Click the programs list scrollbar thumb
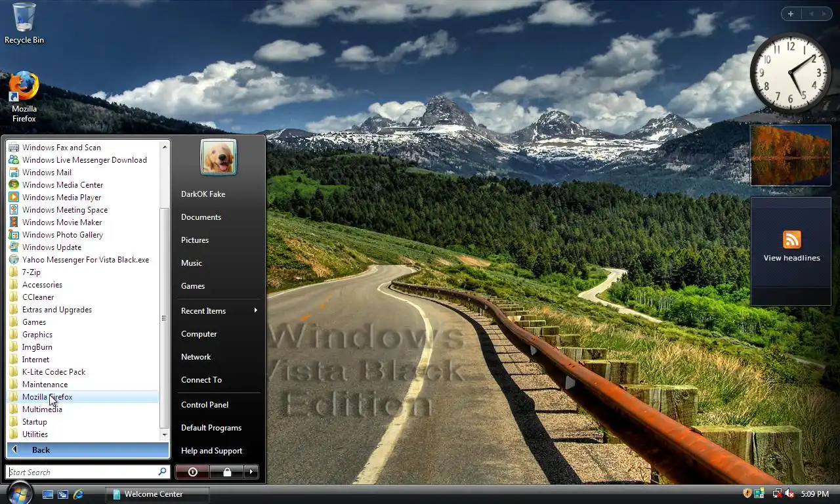840x504 pixels. pyautogui.click(x=164, y=318)
